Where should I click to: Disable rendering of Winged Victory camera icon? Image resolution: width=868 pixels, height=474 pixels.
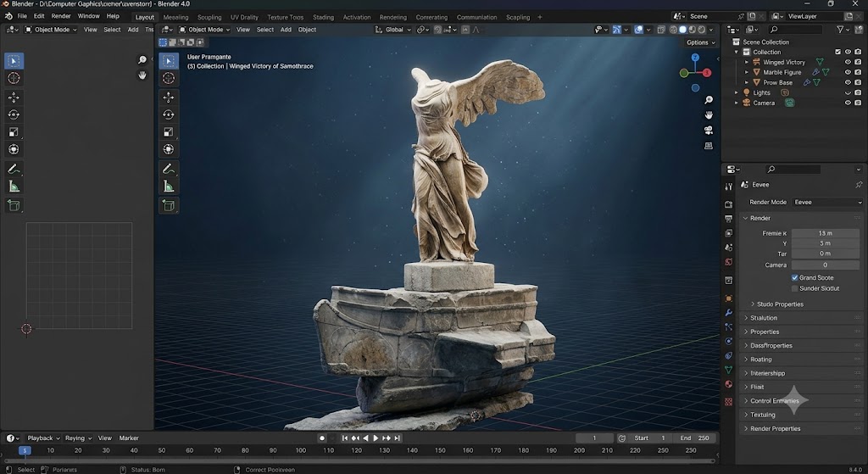point(858,62)
